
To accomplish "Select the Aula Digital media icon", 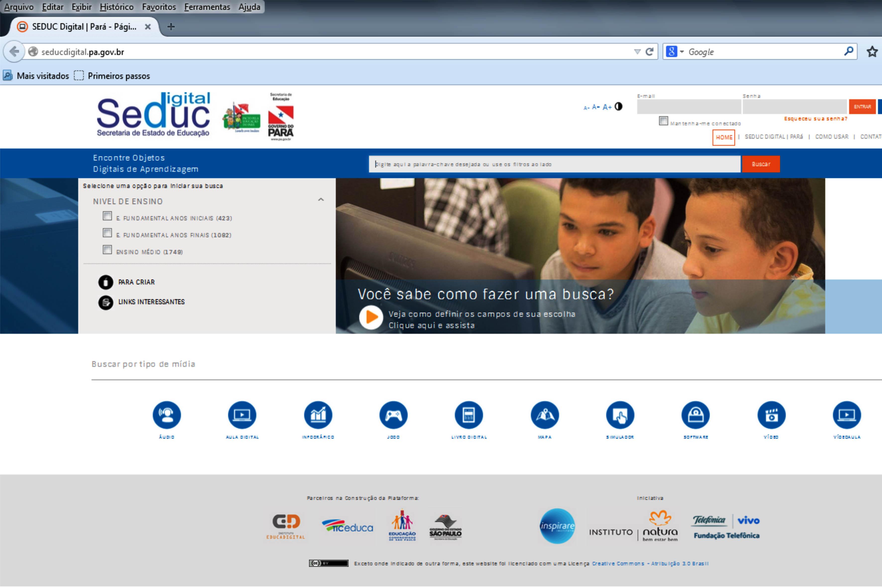I will (242, 415).
